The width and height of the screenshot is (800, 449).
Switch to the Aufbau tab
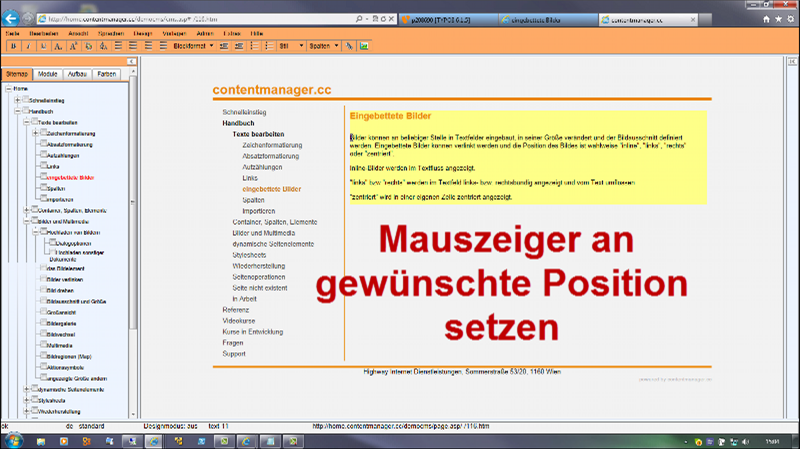[x=77, y=74]
